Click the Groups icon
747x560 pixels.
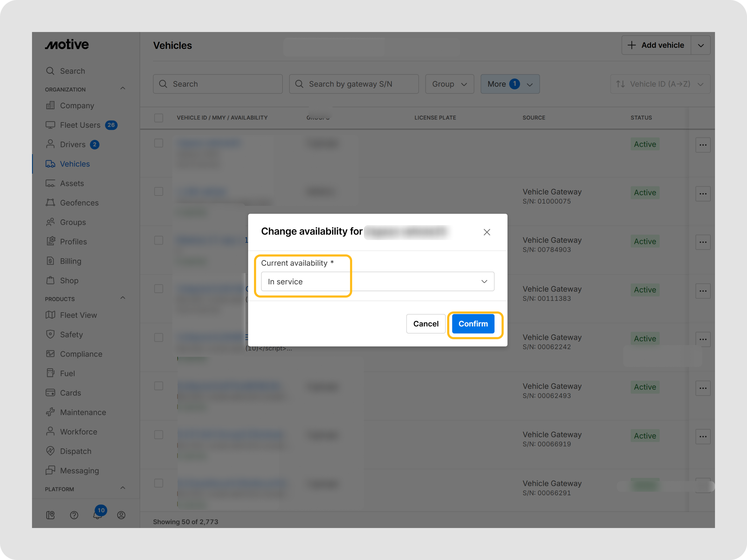[50, 222]
